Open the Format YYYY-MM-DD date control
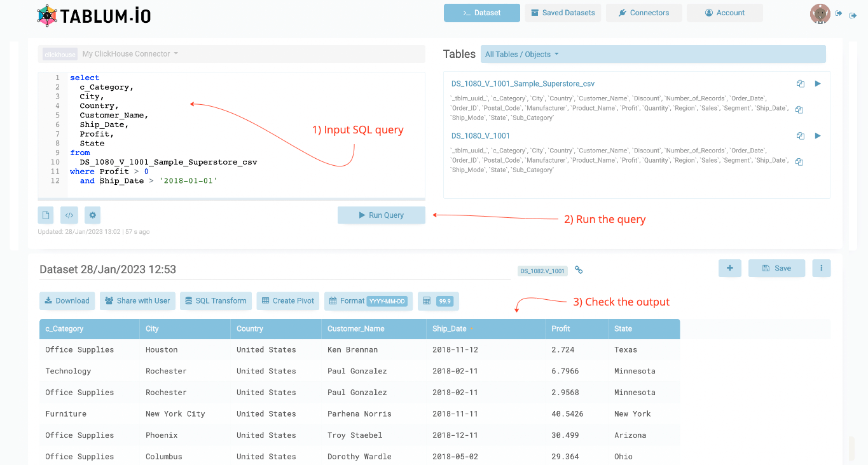This screenshot has width=868, height=465. pyautogui.click(x=368, y=300)
